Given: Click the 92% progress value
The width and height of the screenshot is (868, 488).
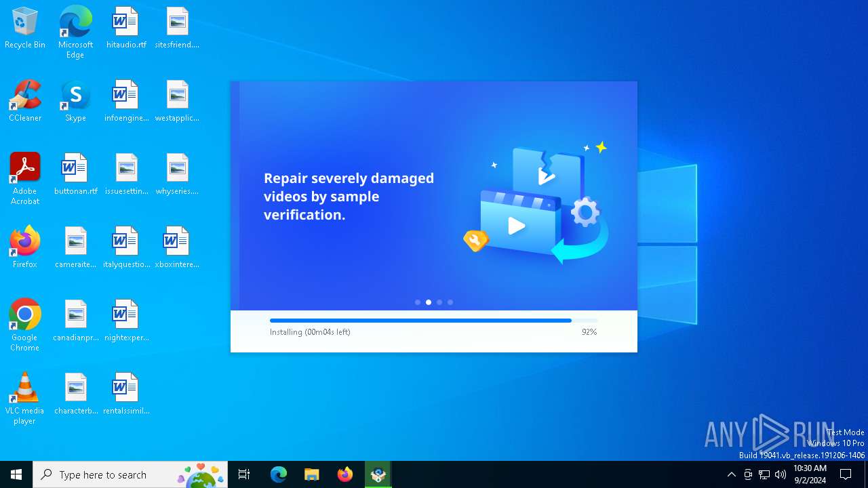Looking at the screenshot, I should pyautogui.click(x=589, y=332).
